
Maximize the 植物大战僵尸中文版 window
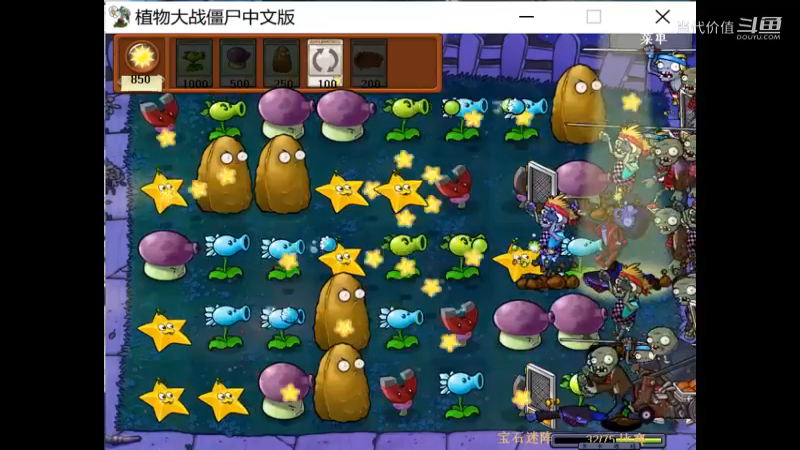coord(594,17)
